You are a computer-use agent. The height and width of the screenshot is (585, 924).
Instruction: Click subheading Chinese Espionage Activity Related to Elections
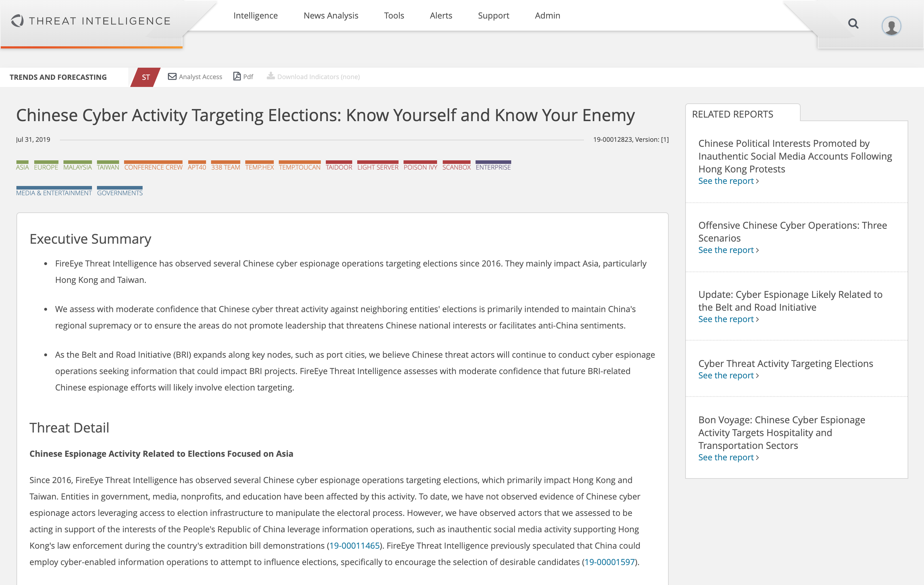(x=161, y=454)
